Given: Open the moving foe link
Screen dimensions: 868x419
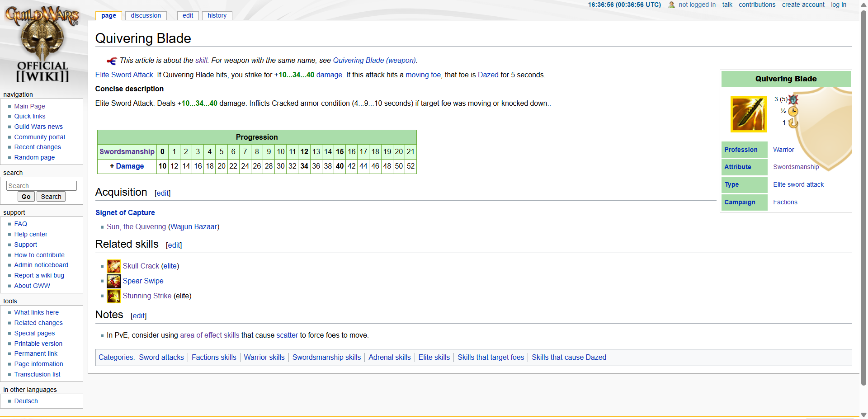Looking at the screenshot, I should pos(423,75).
